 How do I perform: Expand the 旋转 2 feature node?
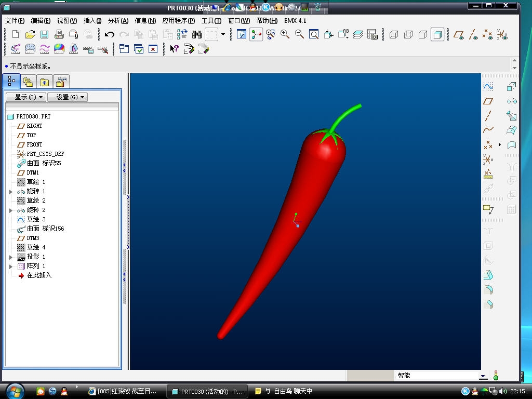[x=11, y=210]
